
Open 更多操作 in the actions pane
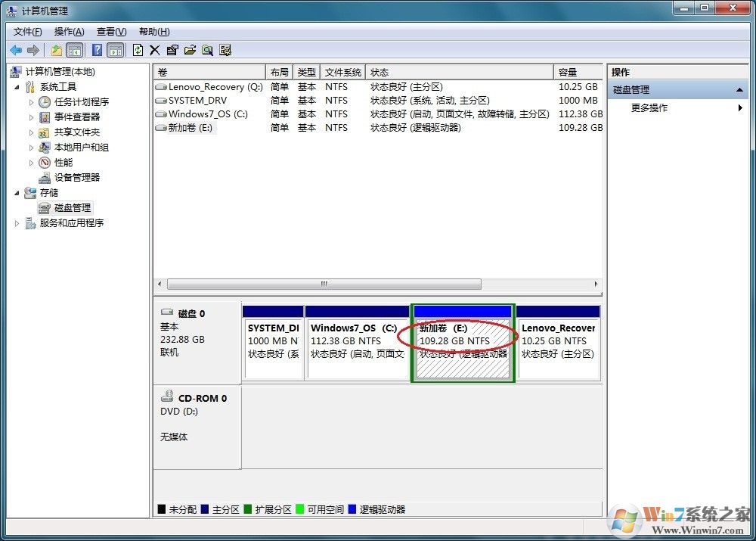tap(649, 108)
